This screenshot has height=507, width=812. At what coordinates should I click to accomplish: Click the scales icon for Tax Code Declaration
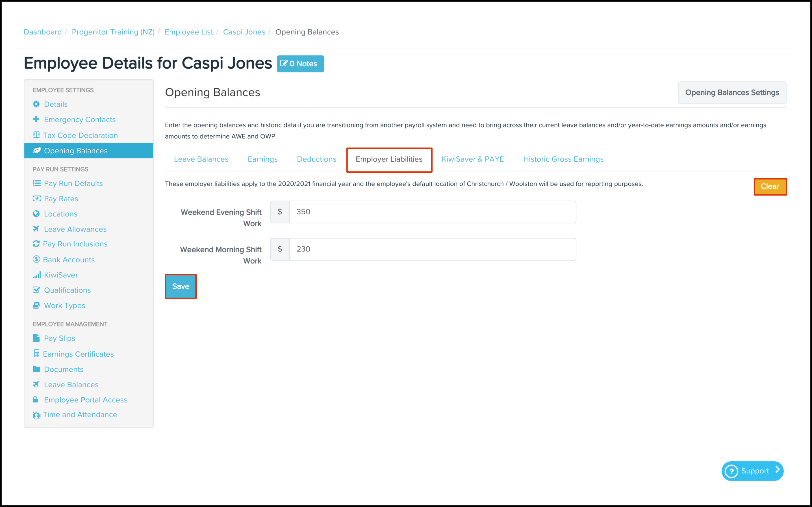click(x=36, y=135)
